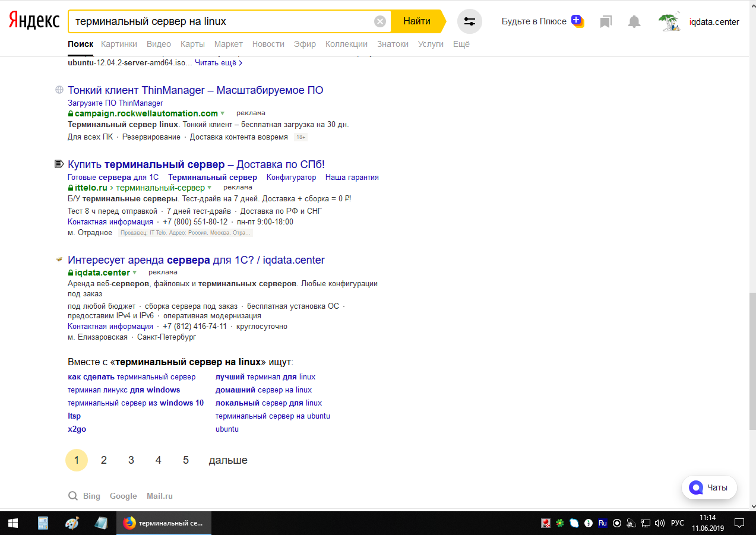Open the bookmarks collections icon

(606, 22)
